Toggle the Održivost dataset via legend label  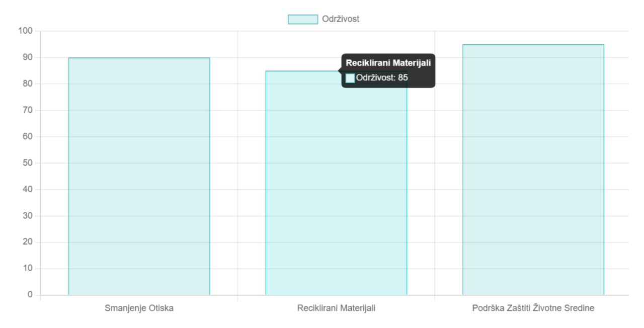tap(341, 19)
